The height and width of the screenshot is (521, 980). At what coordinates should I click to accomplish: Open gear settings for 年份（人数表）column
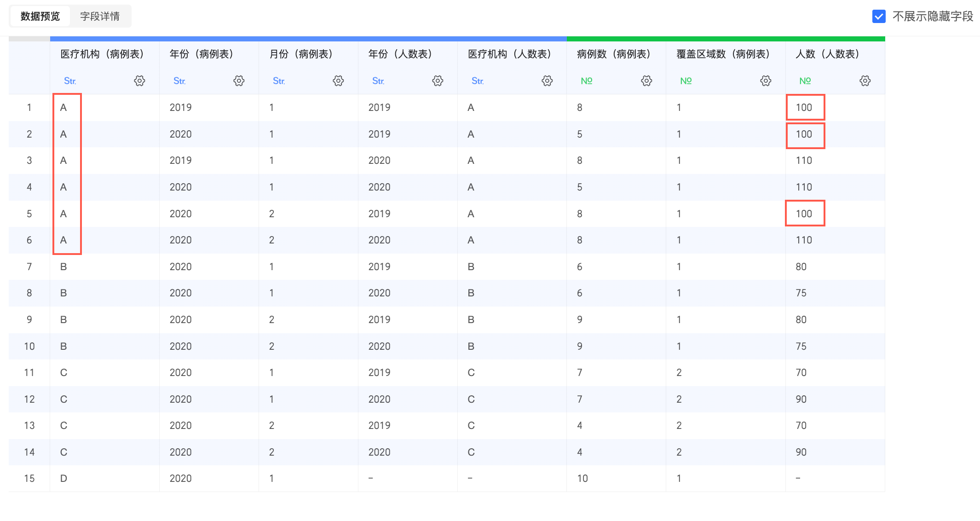[438, 81]
